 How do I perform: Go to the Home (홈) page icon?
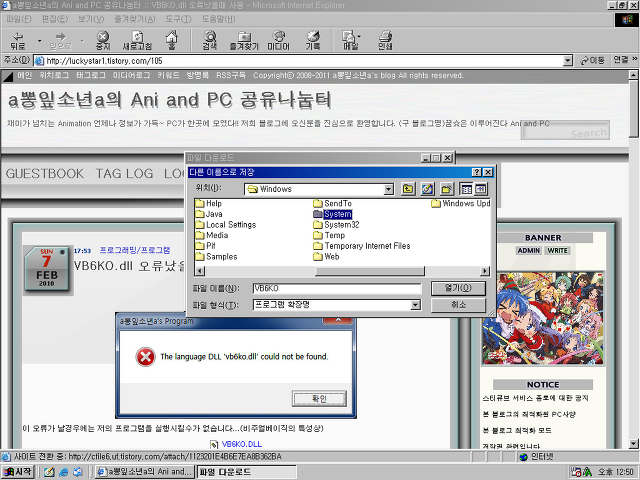tap(172, 40)
